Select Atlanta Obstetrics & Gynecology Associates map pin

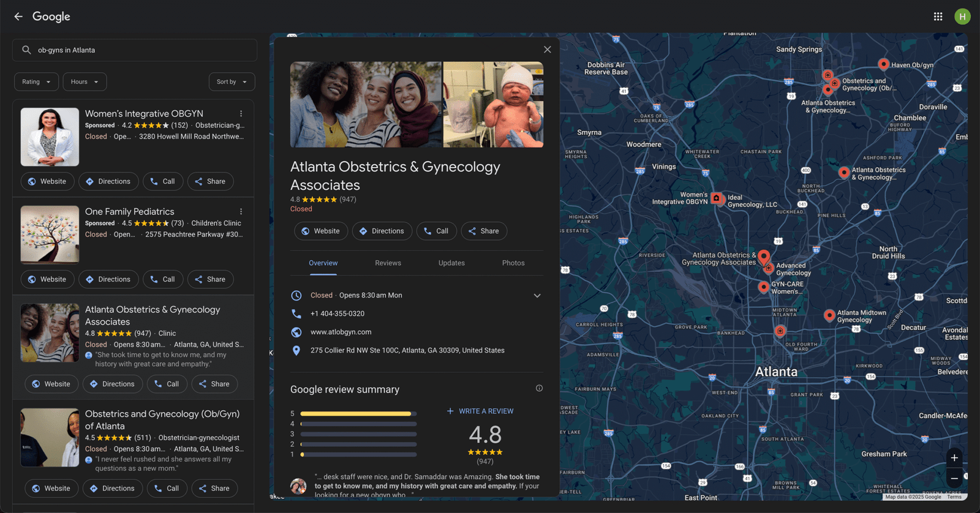pos(764,256)
